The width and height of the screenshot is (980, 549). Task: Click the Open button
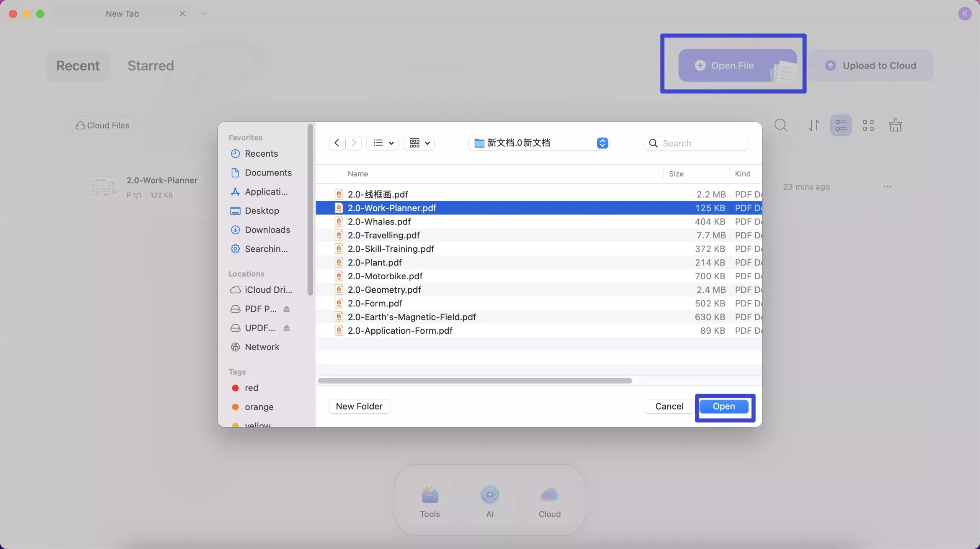724,406
